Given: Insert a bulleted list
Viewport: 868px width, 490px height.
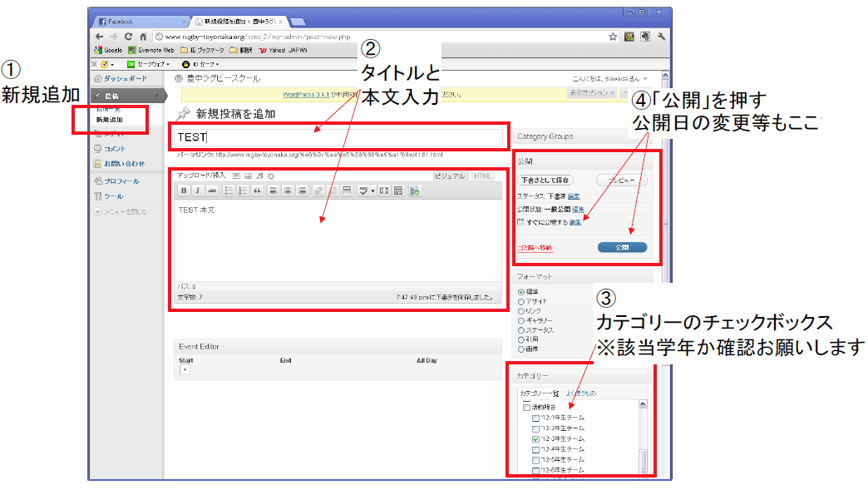Looking at the screenshot, I should [x=229, y=191].
